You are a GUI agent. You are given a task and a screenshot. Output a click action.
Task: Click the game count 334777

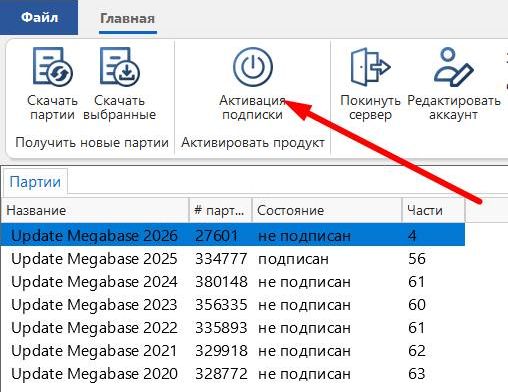tap(221, 259)
